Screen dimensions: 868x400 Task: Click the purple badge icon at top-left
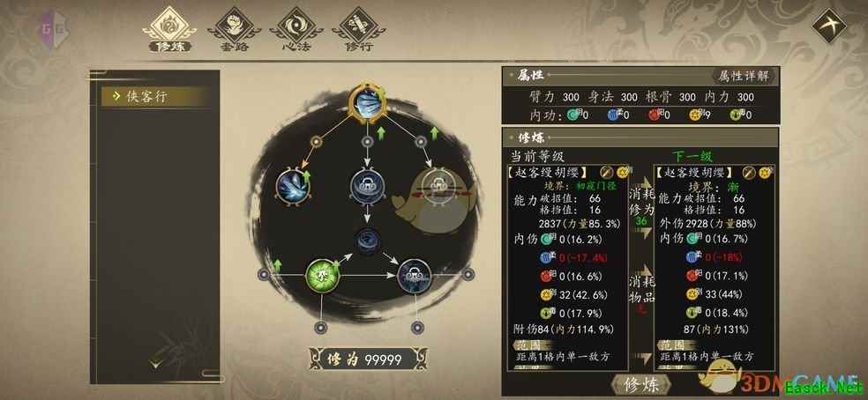(53, 26)
